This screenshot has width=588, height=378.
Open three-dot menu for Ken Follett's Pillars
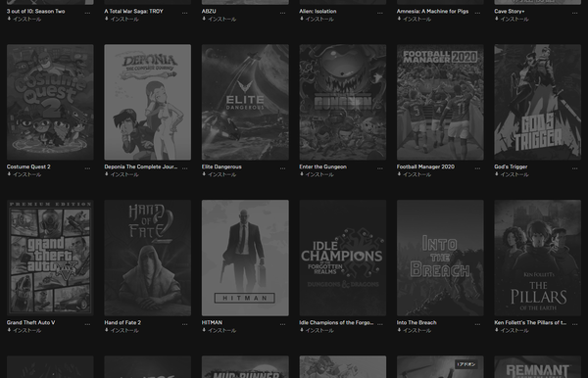575,324
